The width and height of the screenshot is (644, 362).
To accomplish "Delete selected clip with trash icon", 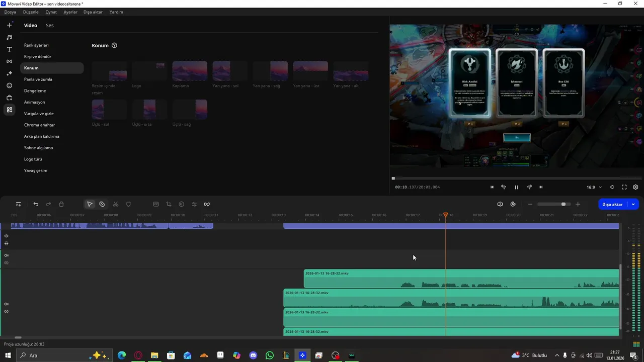I will point(61,204).
